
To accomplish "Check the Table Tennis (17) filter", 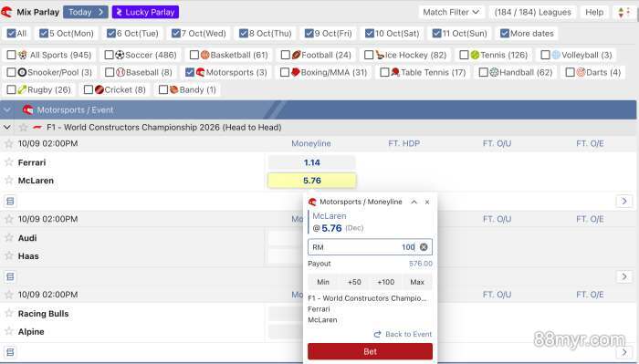I will pos(384,72).
